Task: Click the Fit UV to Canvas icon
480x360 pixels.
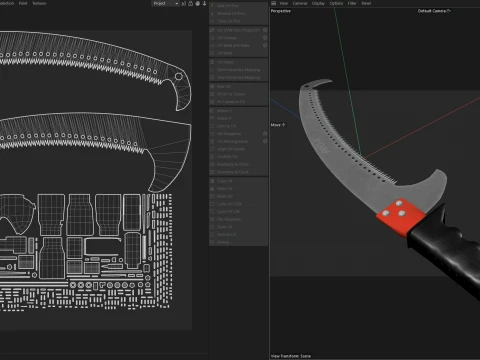Action: coord(212,94)
